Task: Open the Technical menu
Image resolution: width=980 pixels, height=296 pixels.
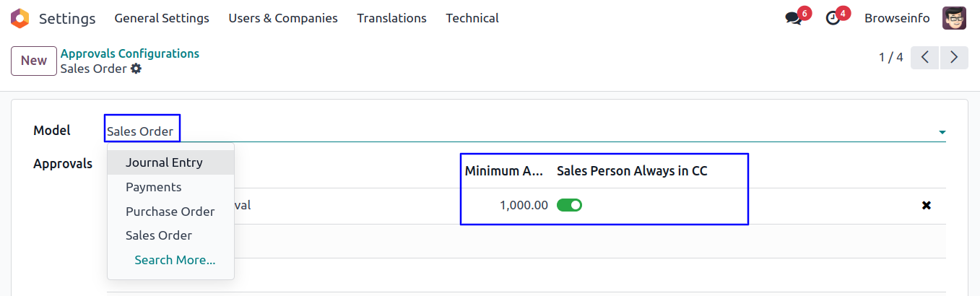Action: click(472, 18)
